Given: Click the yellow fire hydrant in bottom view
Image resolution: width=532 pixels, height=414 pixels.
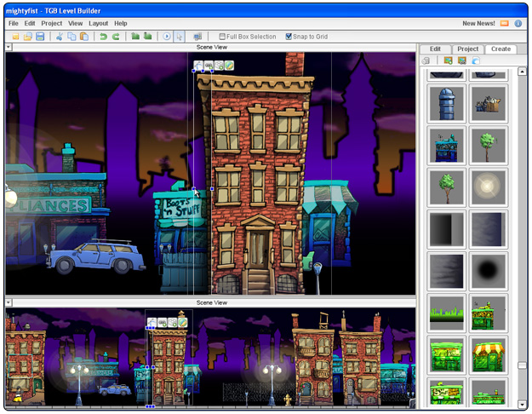Looking at the screenshot, I should (288, 400).
